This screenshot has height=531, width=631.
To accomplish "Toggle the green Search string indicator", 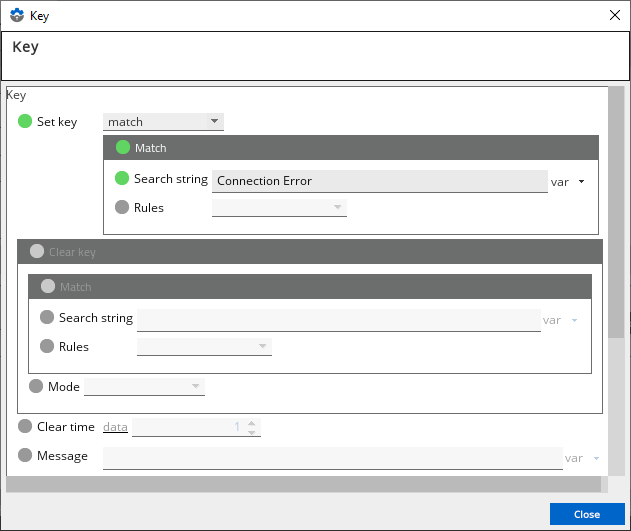I will (122, 179).
